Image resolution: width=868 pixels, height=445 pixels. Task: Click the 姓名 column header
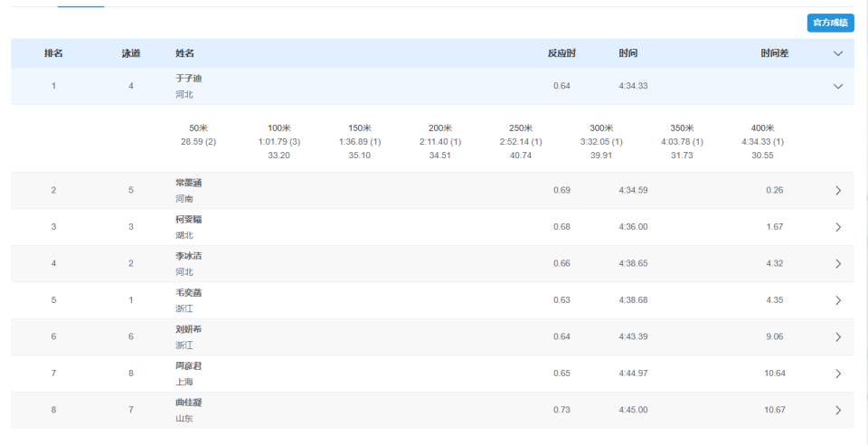point(184,53)
